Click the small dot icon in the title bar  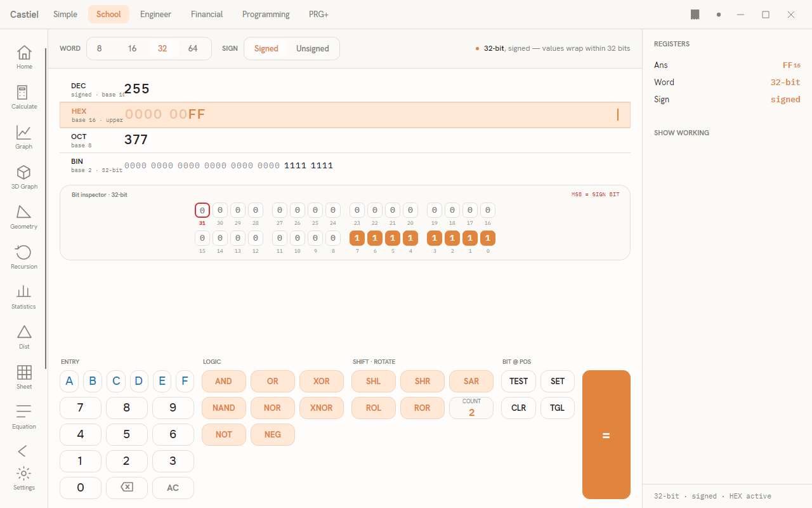pyautogui.click(x=719, y=15)
